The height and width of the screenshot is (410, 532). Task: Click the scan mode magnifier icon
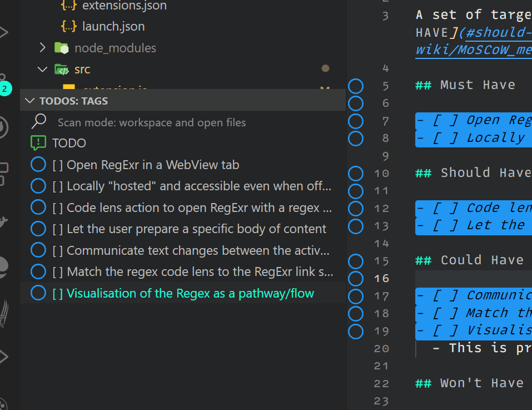click(39, 121)
